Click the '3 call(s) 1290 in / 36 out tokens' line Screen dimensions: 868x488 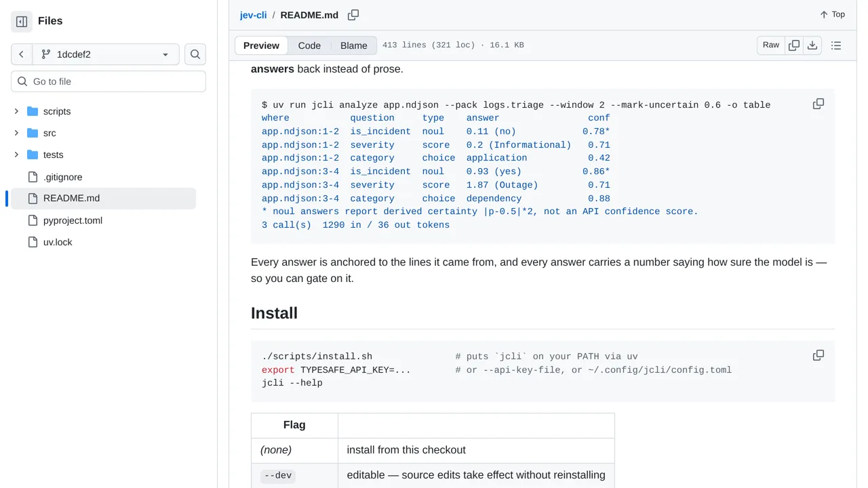pyautogui.click(x=355, y=225)
